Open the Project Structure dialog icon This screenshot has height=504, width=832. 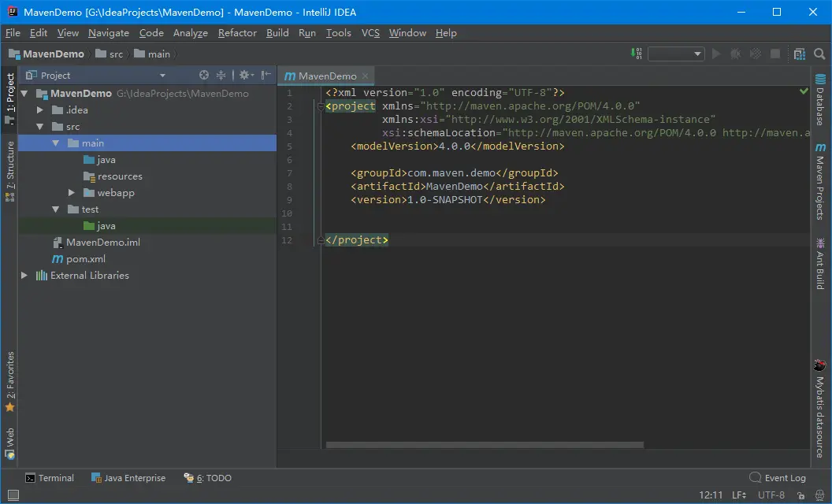click(800, 54)
